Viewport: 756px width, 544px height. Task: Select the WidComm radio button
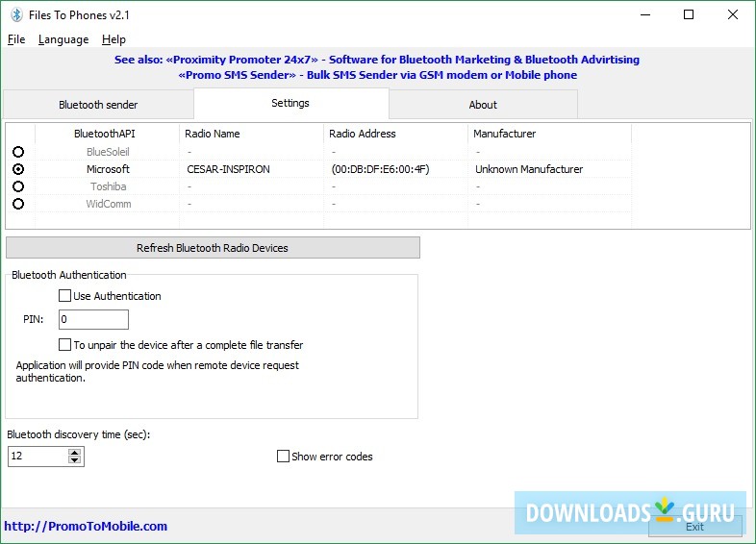click(18, 204)
